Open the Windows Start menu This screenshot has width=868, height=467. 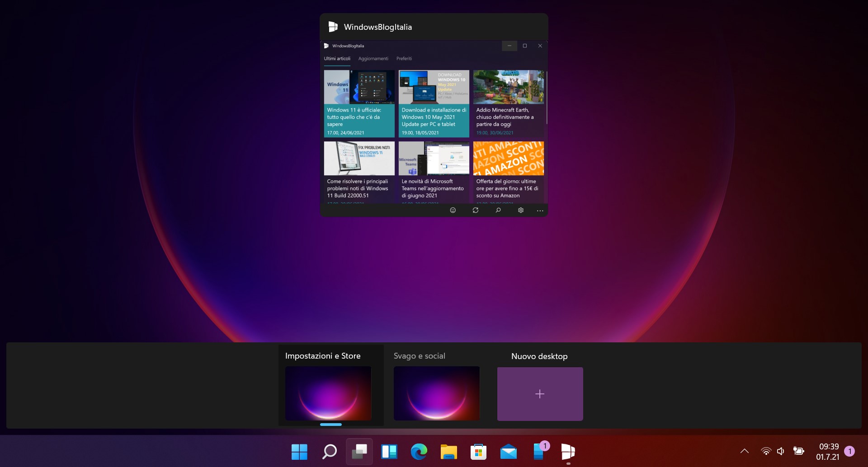point(299,452)
